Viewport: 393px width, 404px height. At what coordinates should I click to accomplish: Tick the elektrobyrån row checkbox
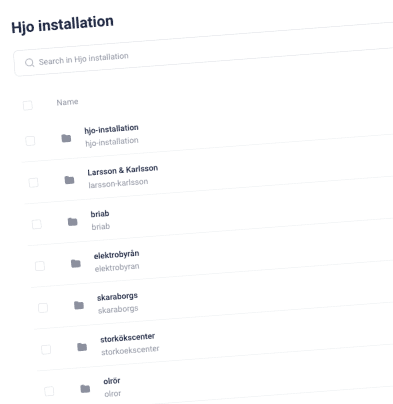point(40,266)
